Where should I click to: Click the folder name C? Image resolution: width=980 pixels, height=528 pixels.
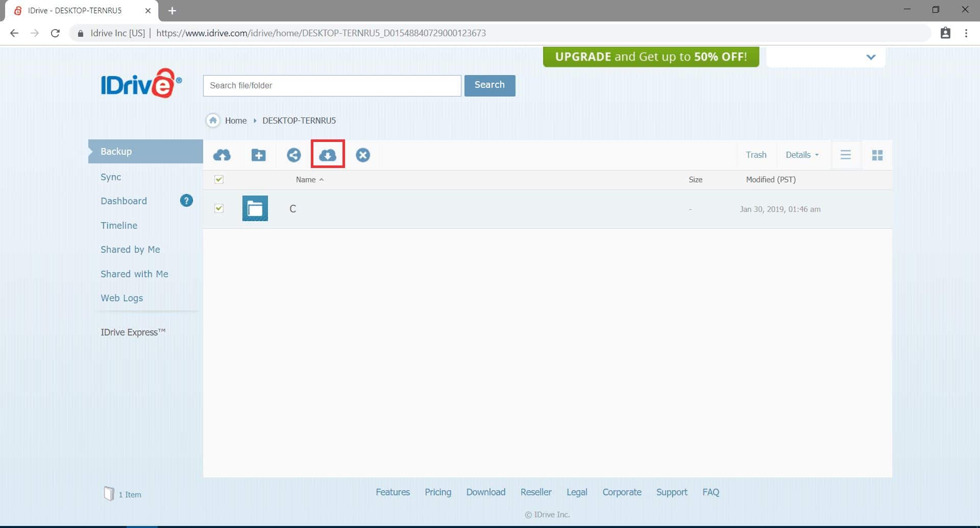pos(292,208)
